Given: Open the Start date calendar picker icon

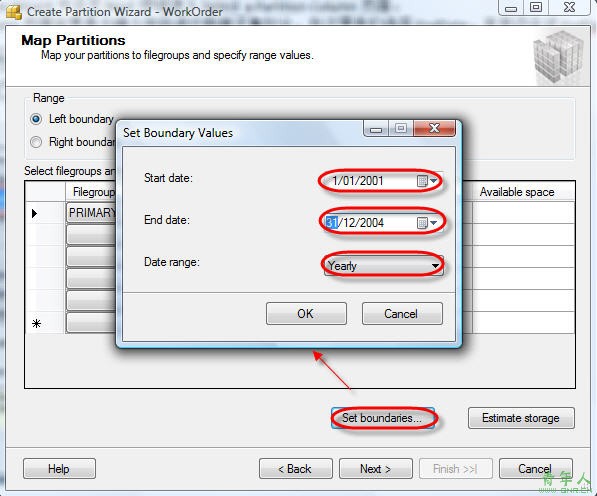Looking at the screenshot, I should [422, 181].
